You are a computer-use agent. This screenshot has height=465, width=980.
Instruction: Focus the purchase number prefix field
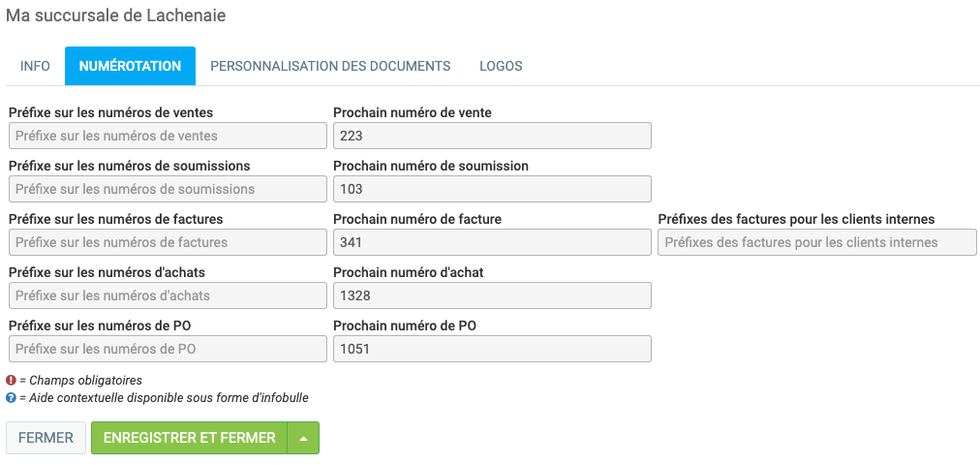(168, 295)
